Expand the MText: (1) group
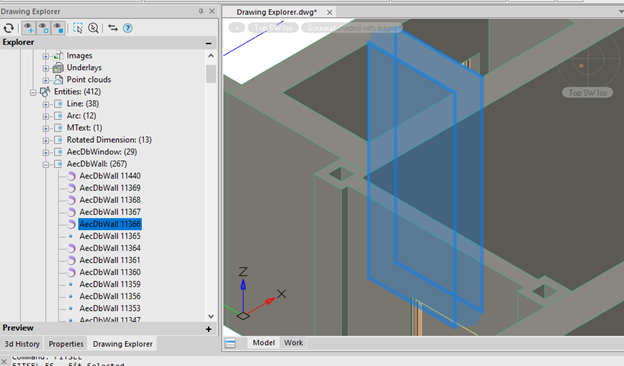This screenshot has width=624, height=366. (x=45, y=128)
